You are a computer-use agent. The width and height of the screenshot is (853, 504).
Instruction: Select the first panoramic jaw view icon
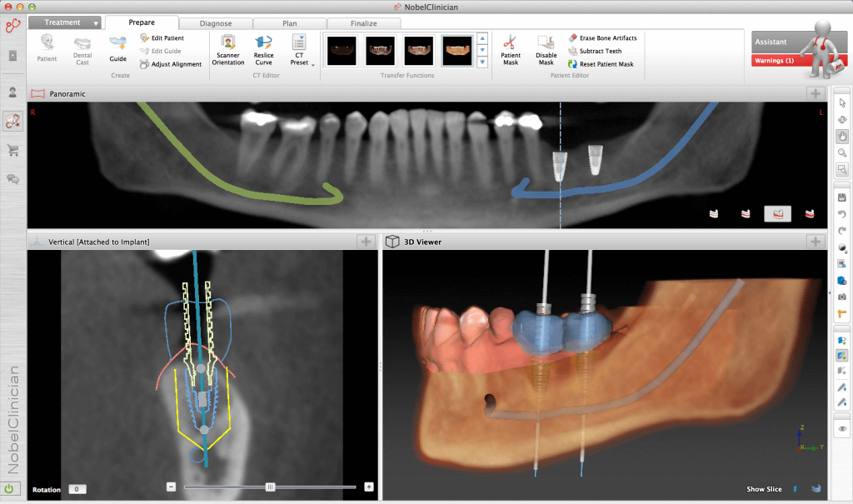714,214
